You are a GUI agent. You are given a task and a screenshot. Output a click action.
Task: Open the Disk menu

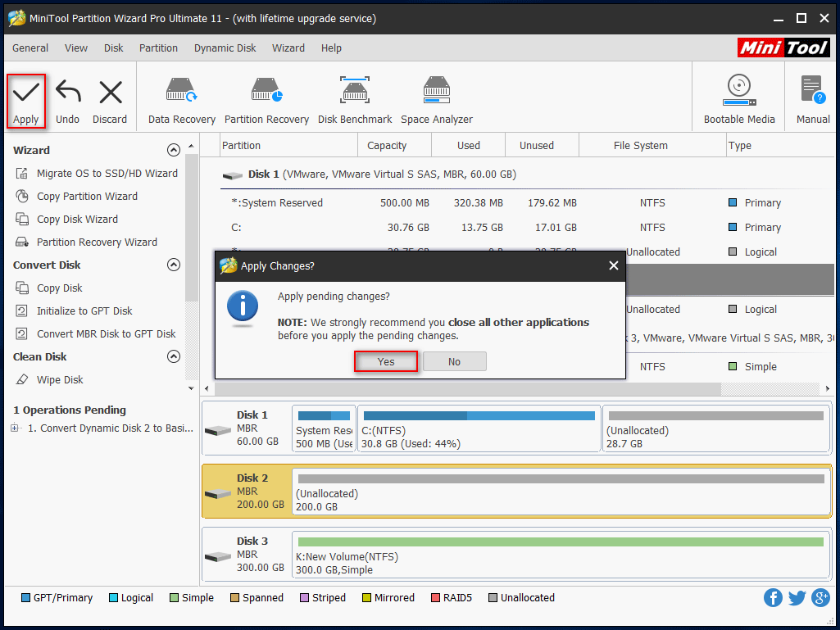(114, 48)
